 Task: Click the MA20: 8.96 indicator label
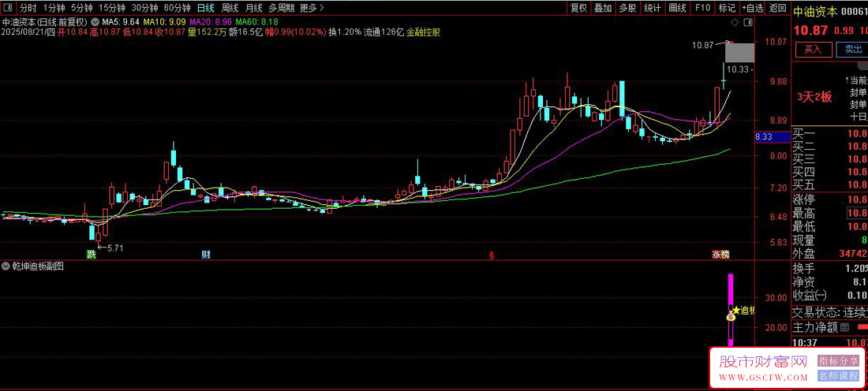click(211, 21)
